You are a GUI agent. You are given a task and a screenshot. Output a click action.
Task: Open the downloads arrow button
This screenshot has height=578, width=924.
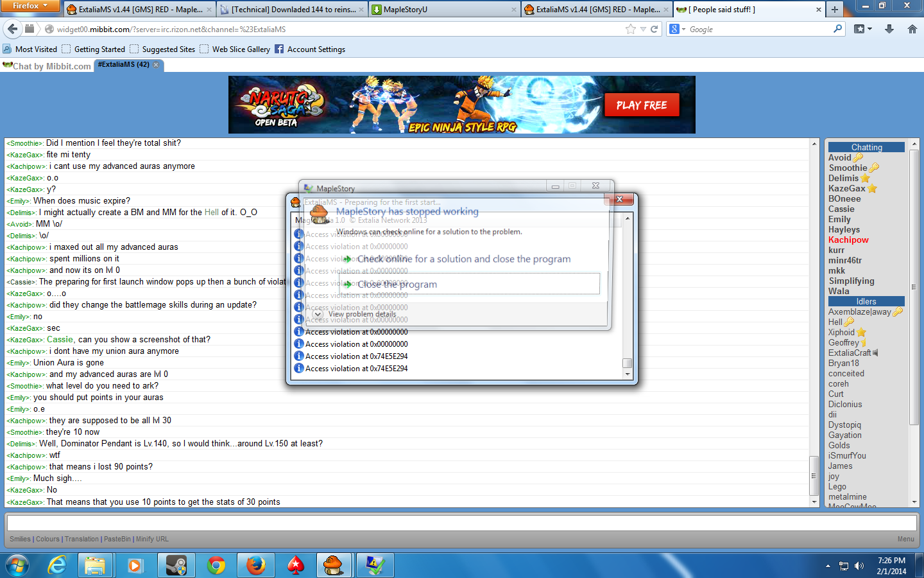point(889,29)
